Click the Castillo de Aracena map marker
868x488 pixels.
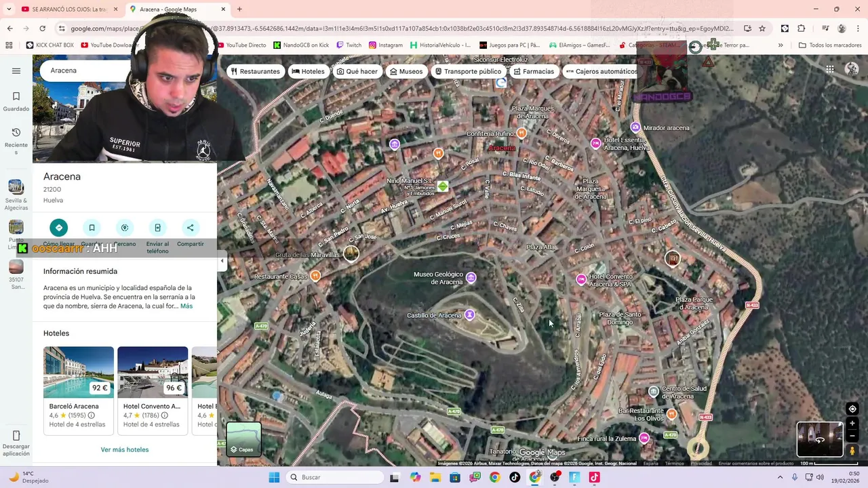tap(469, 314)
